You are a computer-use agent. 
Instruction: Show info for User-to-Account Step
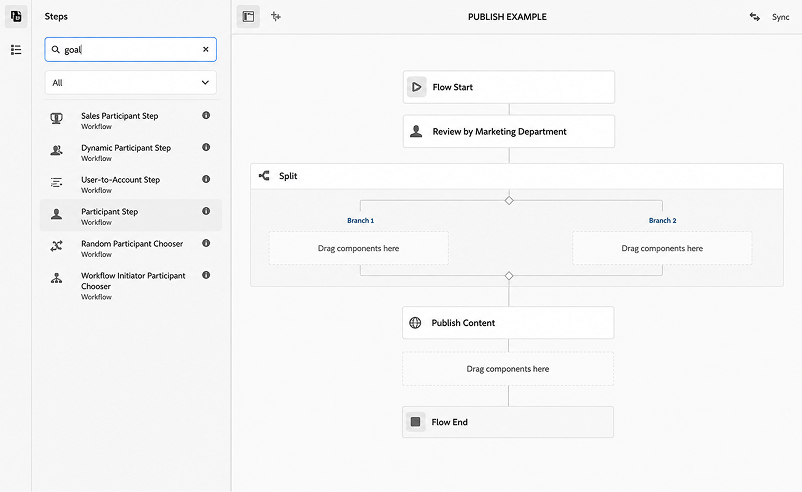206,180
